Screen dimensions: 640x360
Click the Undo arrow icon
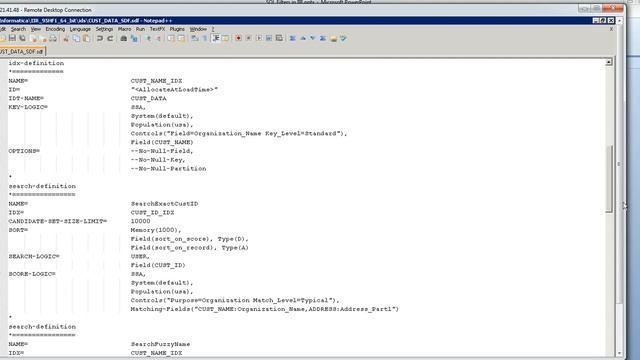(100, 38)
